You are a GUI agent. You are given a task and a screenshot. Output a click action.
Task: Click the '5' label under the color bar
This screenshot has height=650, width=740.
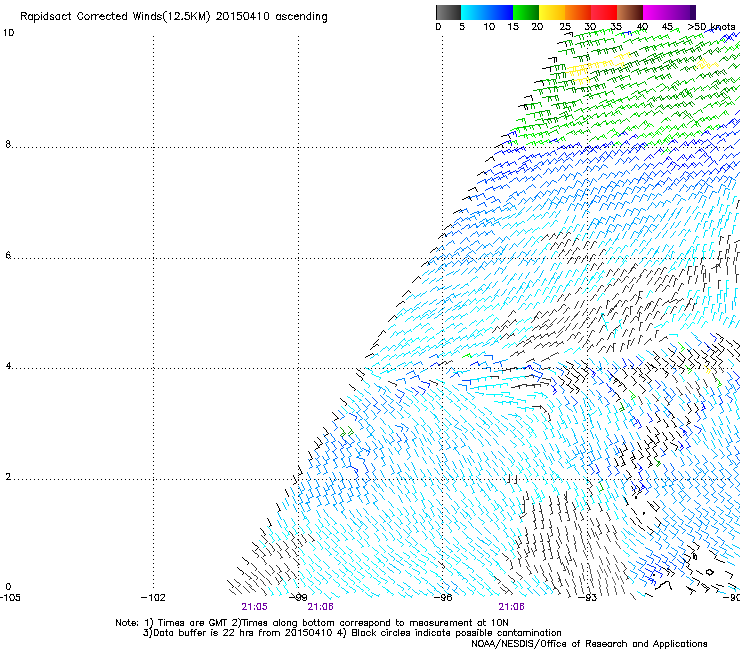click(462, 26)
